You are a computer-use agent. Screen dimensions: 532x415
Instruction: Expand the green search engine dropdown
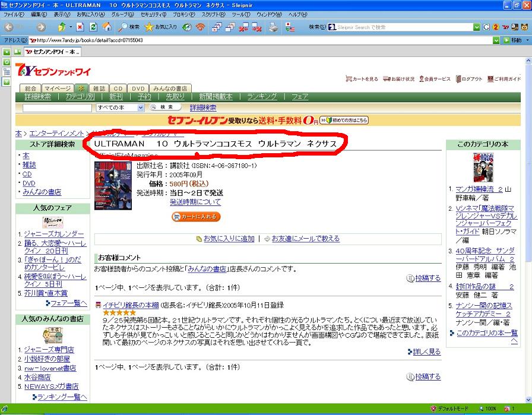[x=477, y=27]
